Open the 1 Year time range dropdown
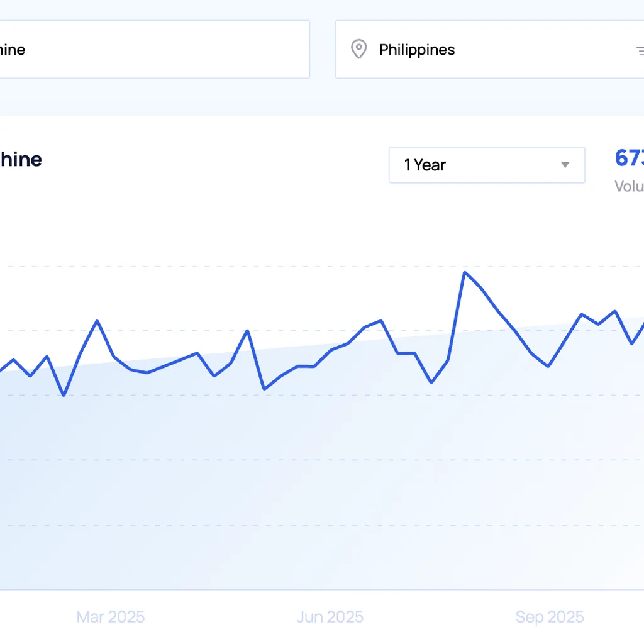This screenshot has width=644, height=644. 487,165
